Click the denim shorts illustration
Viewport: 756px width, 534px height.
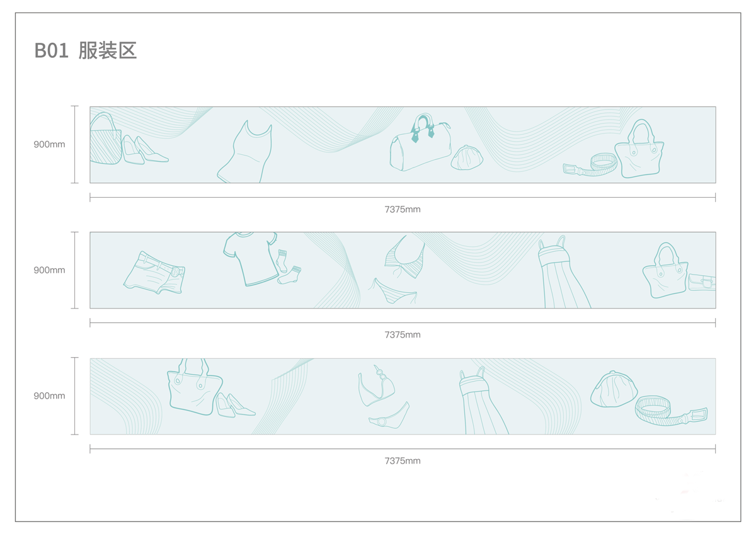coord(154,273)
